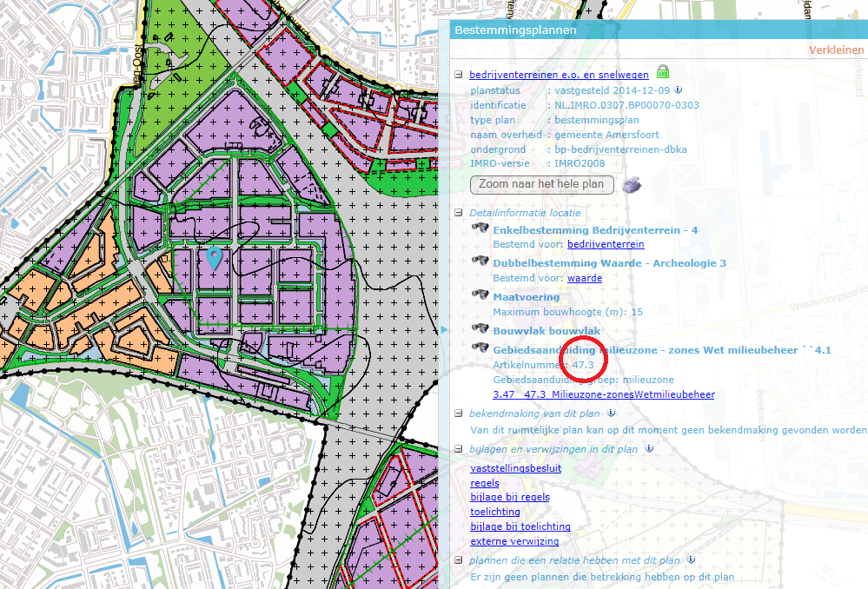Collapse the Detailinformatie locatie section
This screenshot has width=868, height=589.
point(457,212)
